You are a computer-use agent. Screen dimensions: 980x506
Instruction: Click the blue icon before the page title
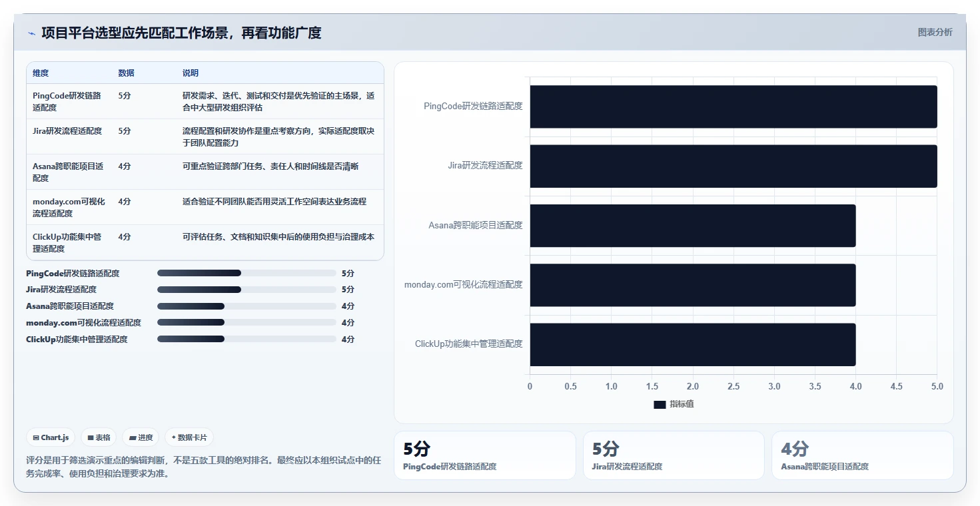pos(31,33)
